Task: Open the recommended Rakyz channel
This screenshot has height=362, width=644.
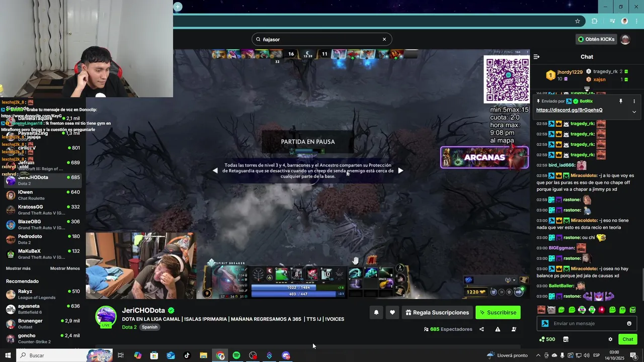Action: 43,294
